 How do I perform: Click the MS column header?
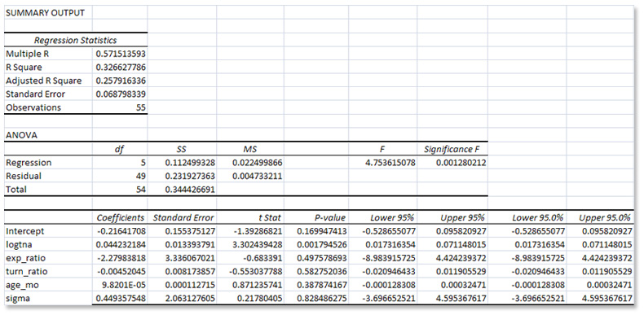pos(250,149)
